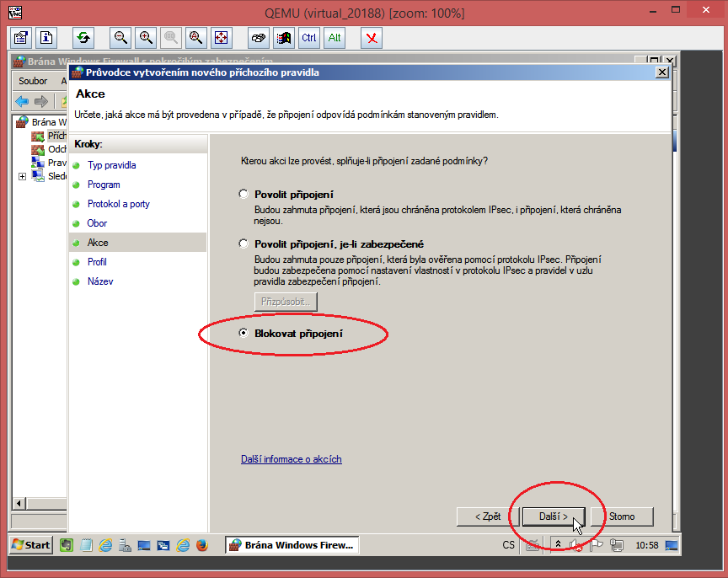The image size is (728, 578).
Task: Launch first Internet Explorer quick launch icon
Action: 105,544
